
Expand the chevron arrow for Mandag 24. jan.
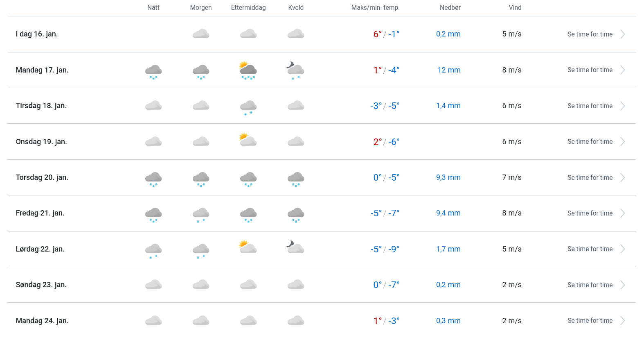pyautogui.click(x=622, y=321)
